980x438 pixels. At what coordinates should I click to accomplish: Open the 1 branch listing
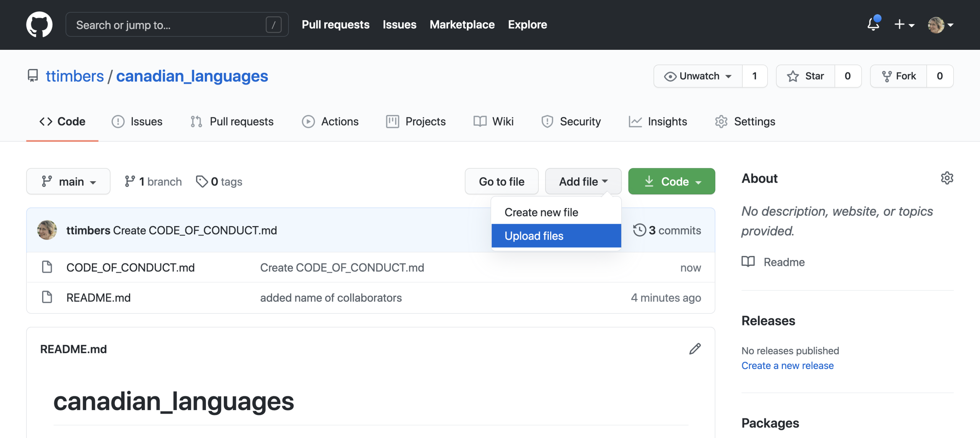click(x=153, y=182)
